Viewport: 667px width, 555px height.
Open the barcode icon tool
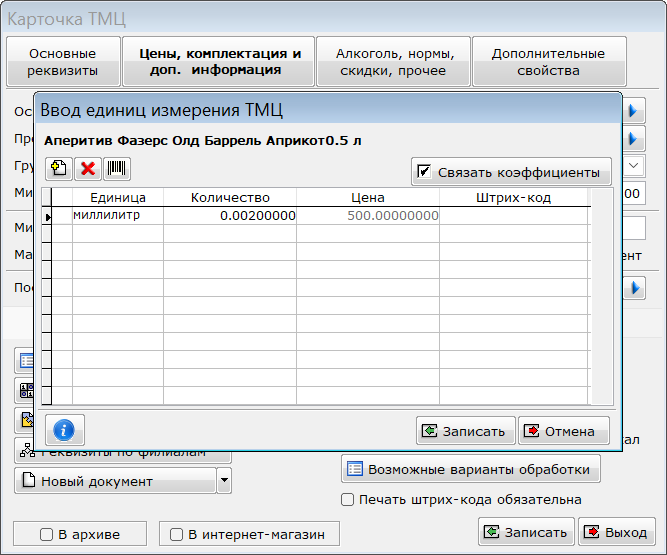point(117,169)
